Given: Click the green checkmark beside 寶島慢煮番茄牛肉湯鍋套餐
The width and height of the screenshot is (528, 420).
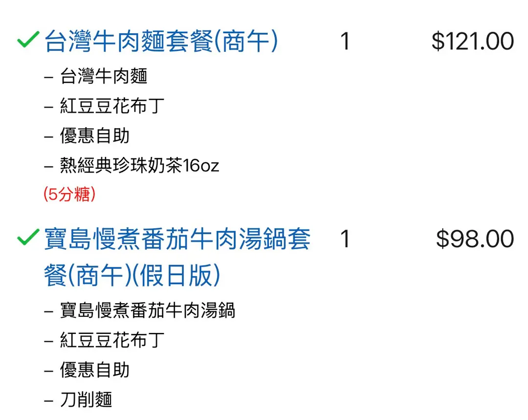Looking at the screenshot, I should [28, 239].
